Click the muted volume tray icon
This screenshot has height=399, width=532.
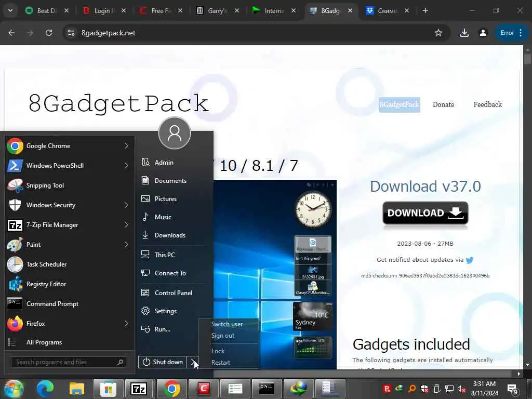461,389
